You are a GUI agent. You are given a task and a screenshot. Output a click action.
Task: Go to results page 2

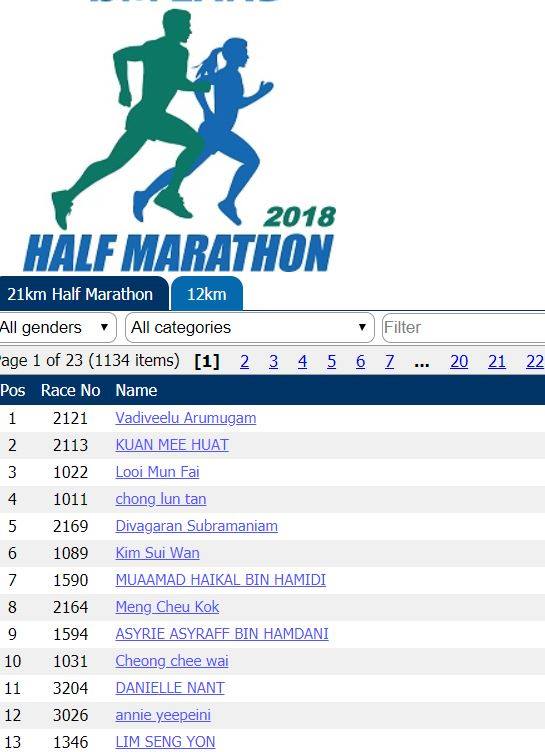tap(245, 361)
